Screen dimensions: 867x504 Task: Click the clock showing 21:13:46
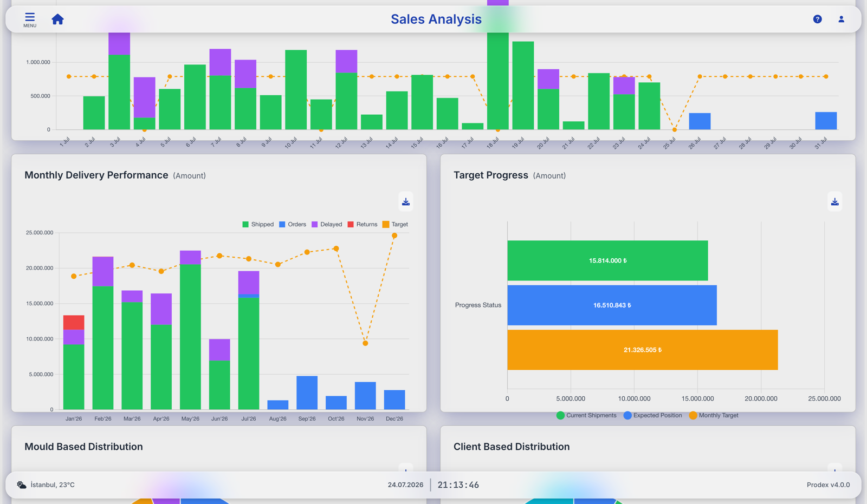(458, 485)
